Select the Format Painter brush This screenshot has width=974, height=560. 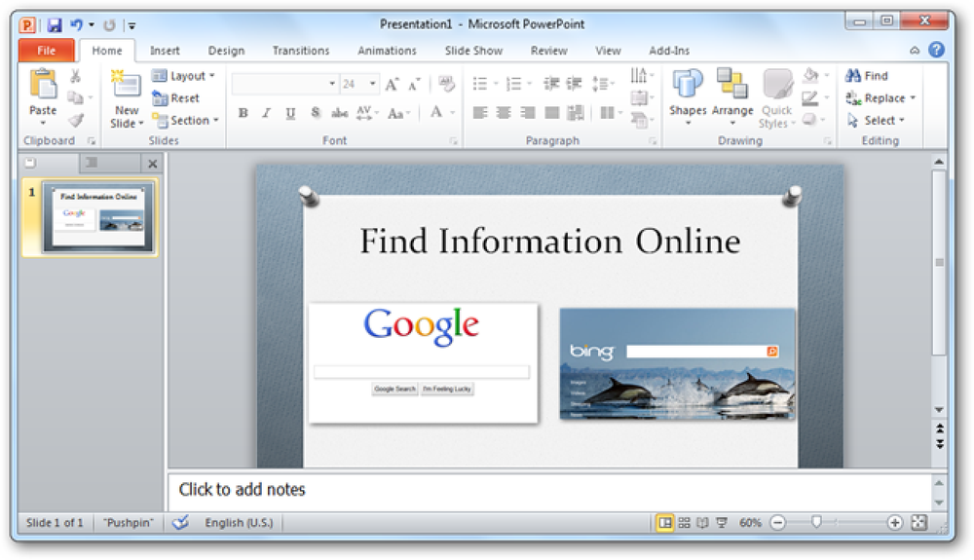pos(76,120)
